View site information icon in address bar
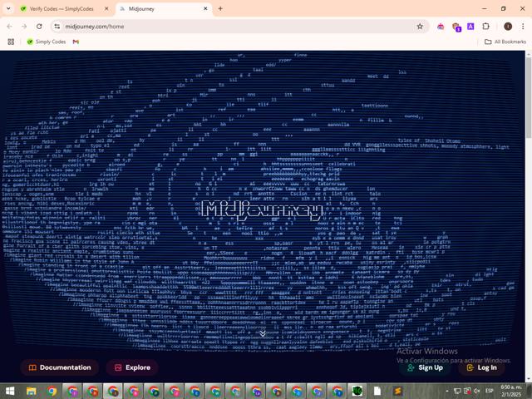The image size is (532, 399). click(57, 27)
